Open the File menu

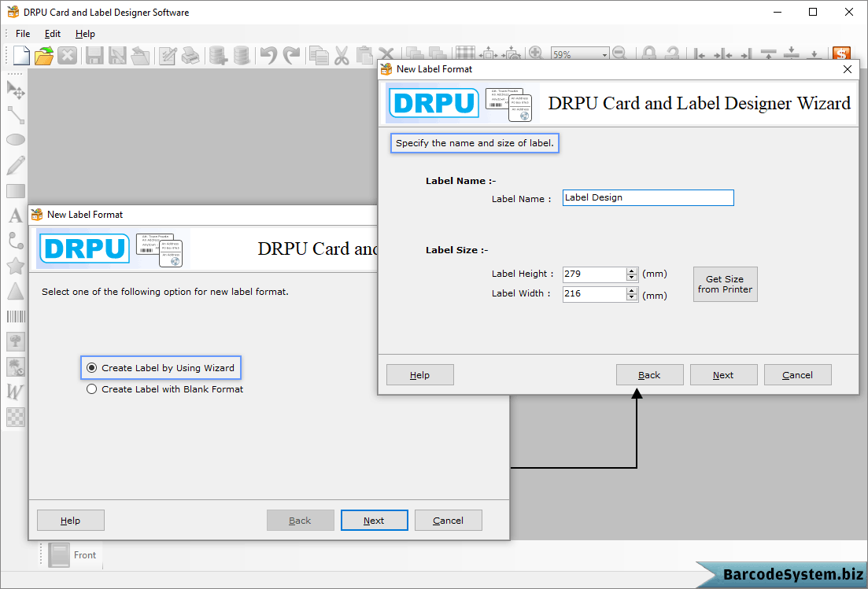click(x=23, y=34)
